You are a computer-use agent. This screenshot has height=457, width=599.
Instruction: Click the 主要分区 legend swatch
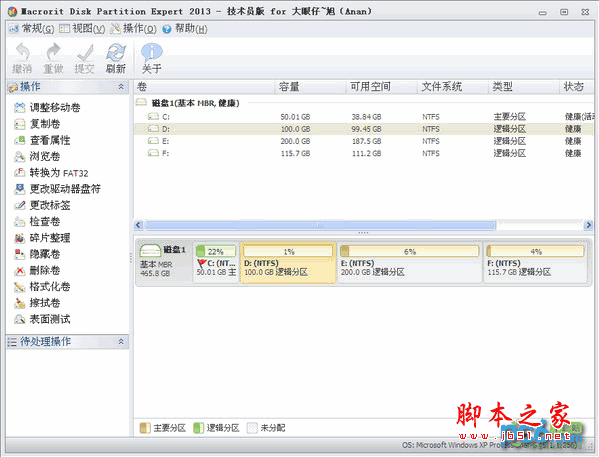pyautogui.click(x=145, y=428)
